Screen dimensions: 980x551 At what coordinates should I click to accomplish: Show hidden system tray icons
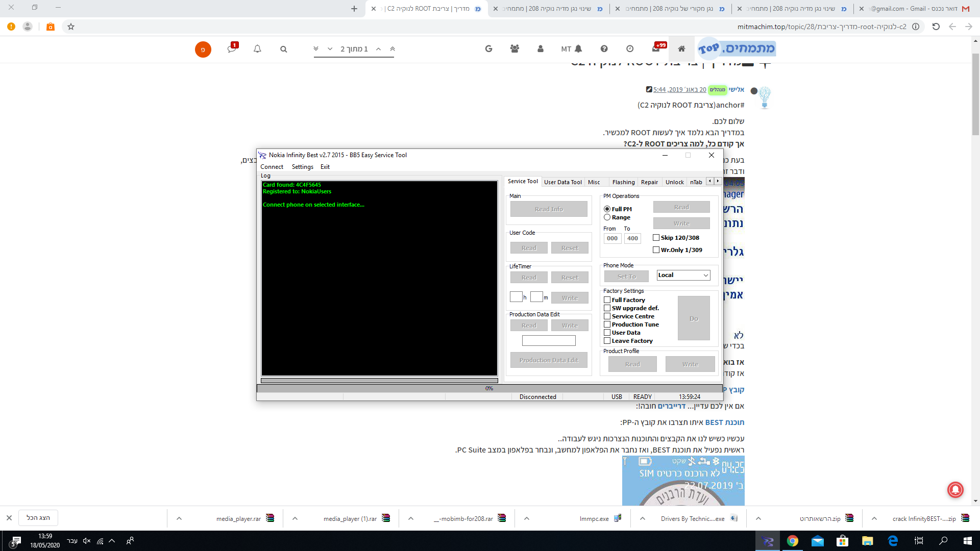[x=112, y=541]
